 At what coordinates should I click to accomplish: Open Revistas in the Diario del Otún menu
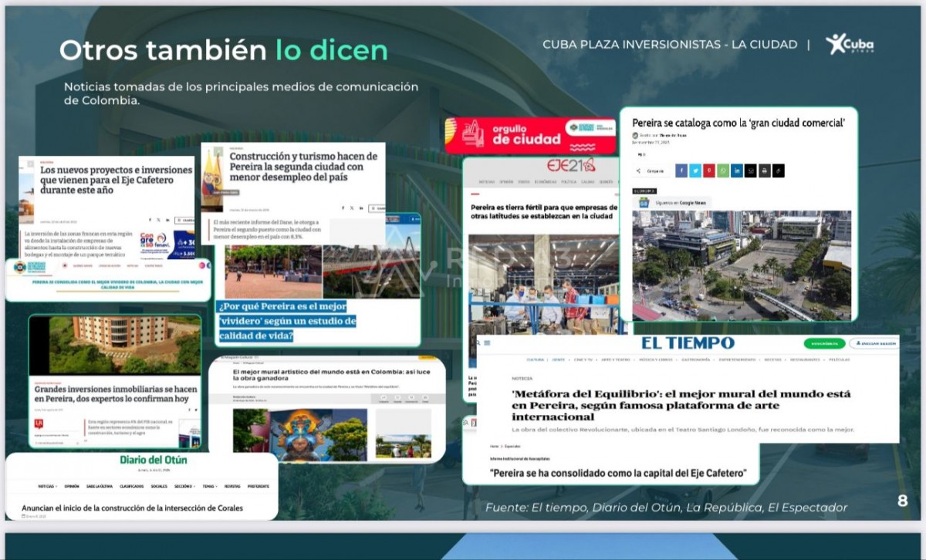[233, 486]
